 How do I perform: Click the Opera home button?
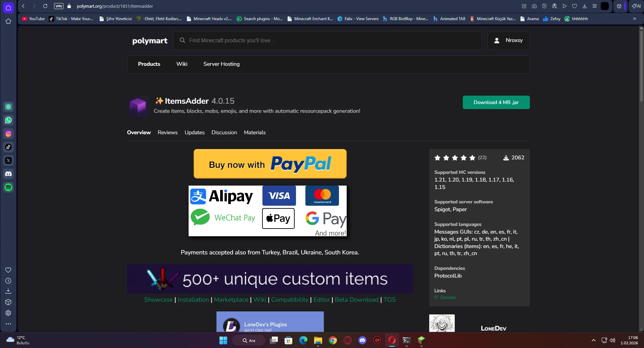pos(8,7)
